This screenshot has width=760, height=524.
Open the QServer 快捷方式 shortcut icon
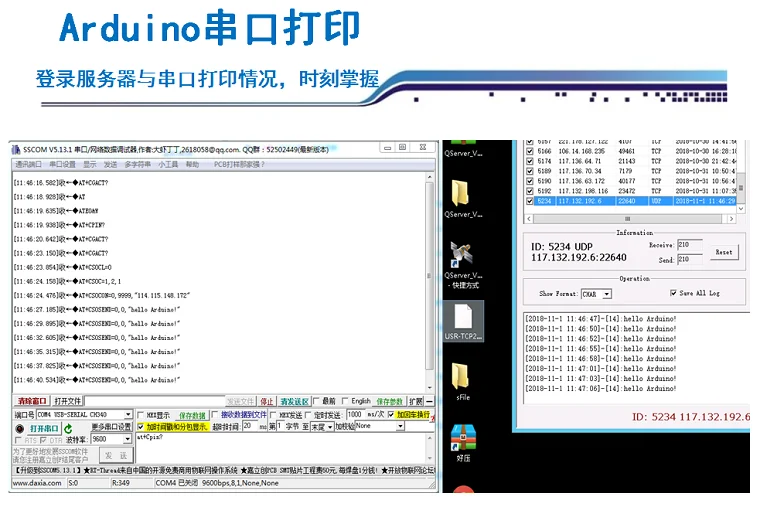461,254
